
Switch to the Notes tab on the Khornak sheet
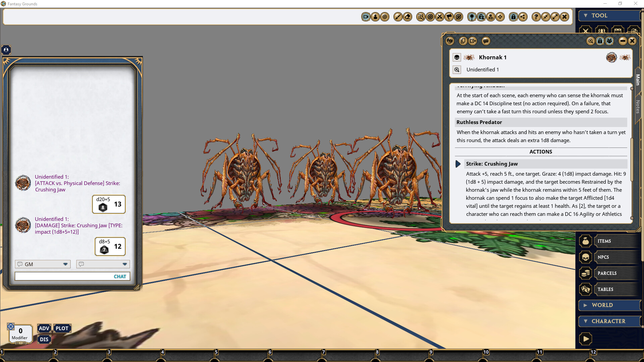click(638, 106)
